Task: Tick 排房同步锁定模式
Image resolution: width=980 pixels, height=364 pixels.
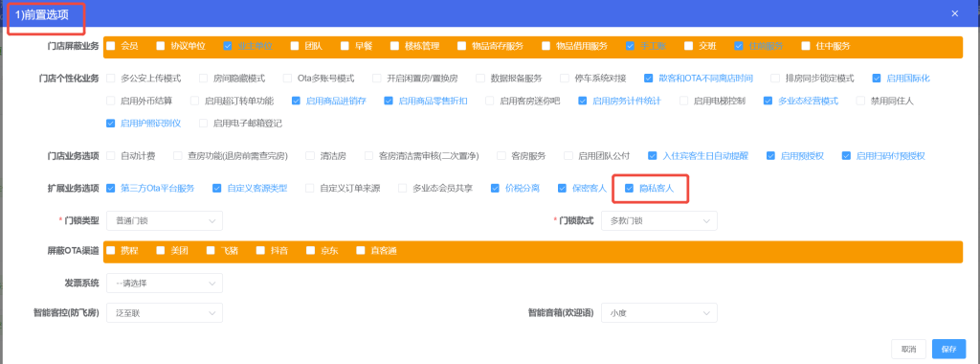Action: pyautogui.click(x=775, y=79)
